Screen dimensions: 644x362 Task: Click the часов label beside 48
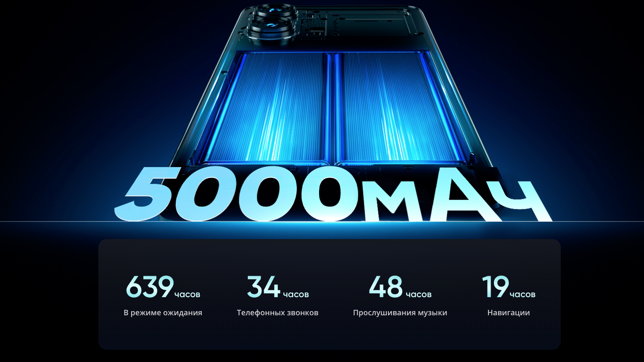tap(419, 295)
